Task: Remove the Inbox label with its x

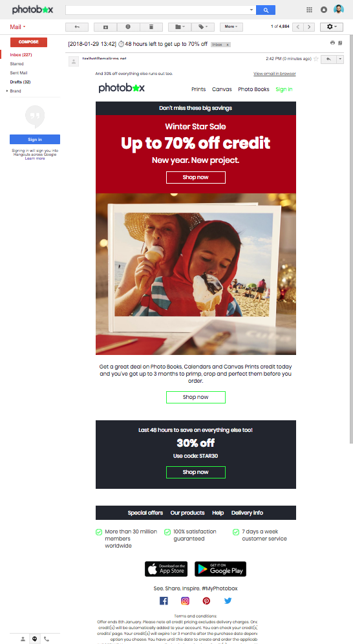Action: coord(228,45)
